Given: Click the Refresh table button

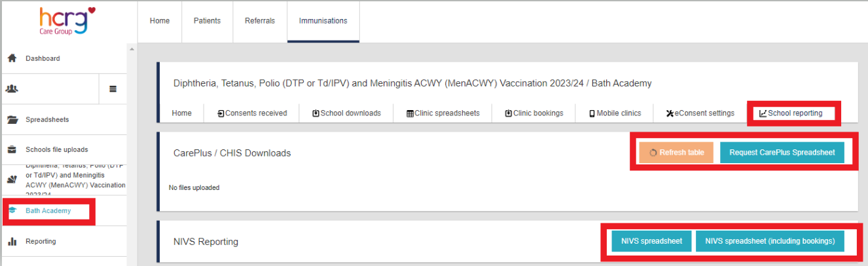Looking at the screenshot, I should [x=676, y=153].
